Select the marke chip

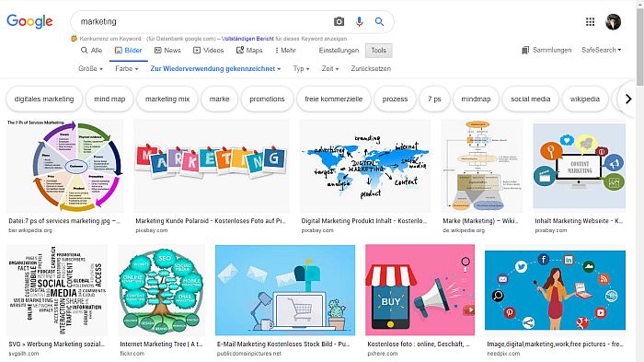[x=219, y=99]
